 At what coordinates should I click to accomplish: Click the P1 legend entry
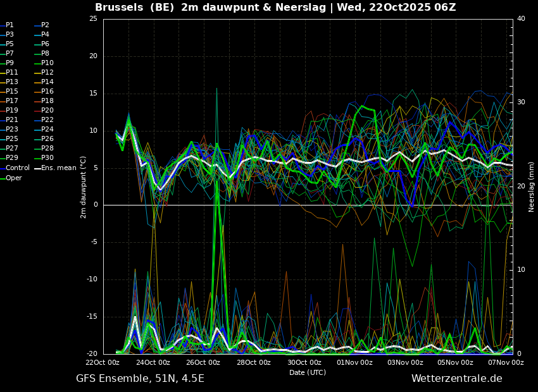[x=9, y=25]
